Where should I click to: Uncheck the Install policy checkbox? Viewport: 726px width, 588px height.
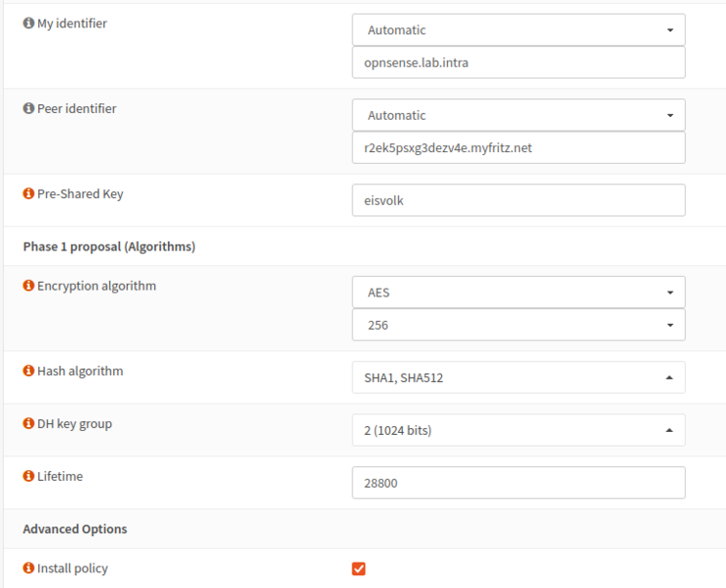359,568
